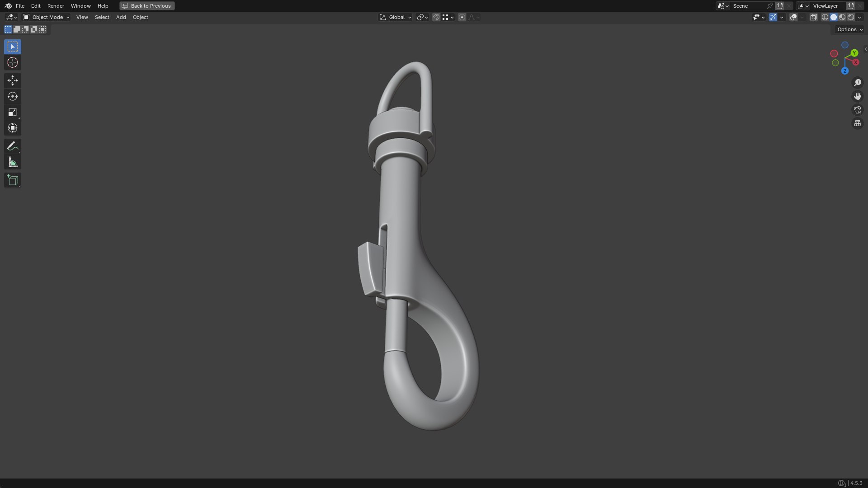Pin the scene to workspace
This screenshot has width=868, height=488.
770,6
